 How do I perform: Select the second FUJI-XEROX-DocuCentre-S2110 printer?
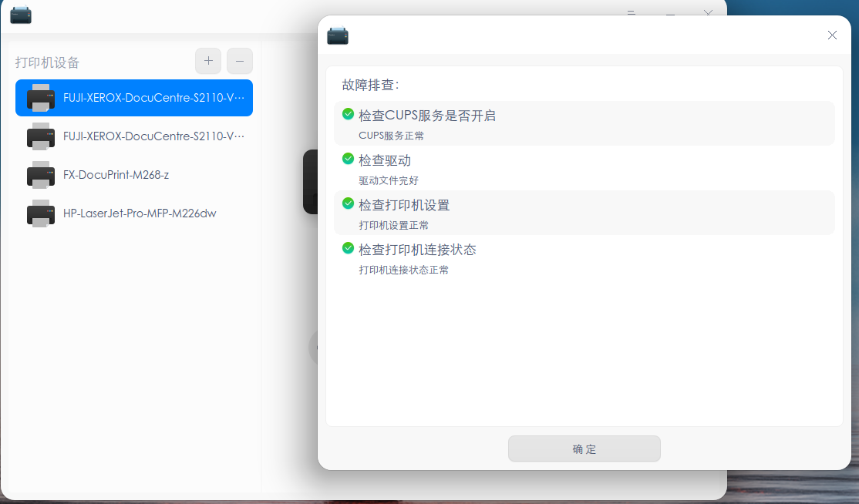click(x=134, y=136)
